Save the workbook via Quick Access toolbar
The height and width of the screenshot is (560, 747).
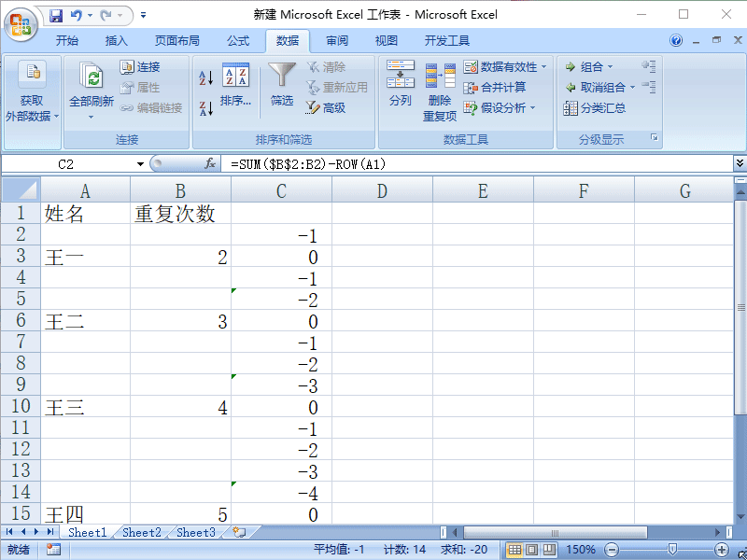tap(55, 13)
